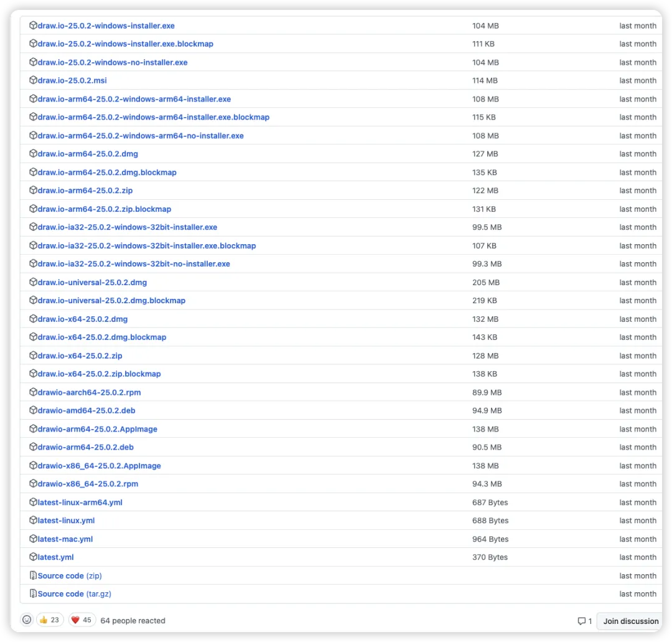
Task: Click package icon beside draw.io-25.0.2-windows-installer.exe
Action: point(33,26)
